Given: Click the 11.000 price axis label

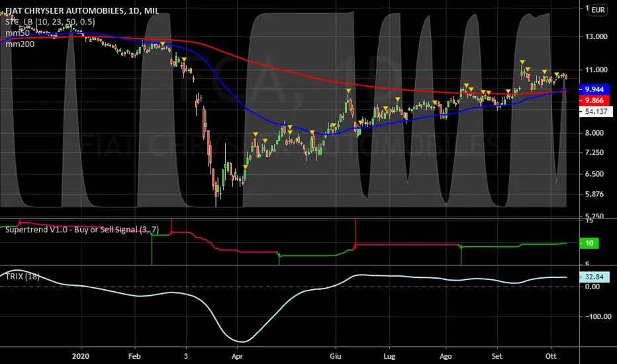Looking at the screenshot, I should [596, 70].
